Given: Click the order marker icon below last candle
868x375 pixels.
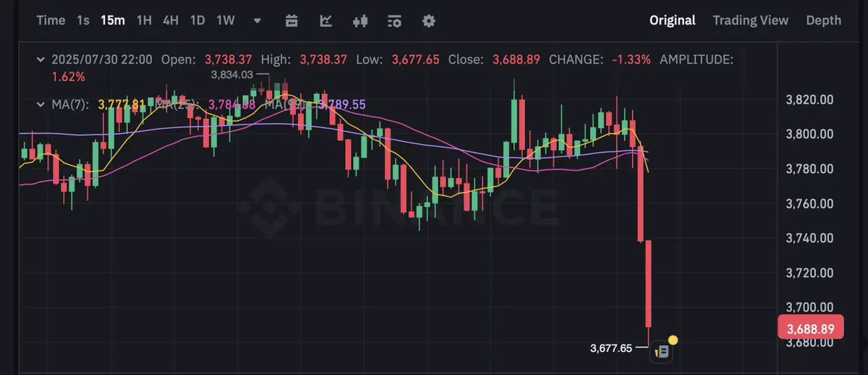Looking at the screenshot, I should coord(663,352).
